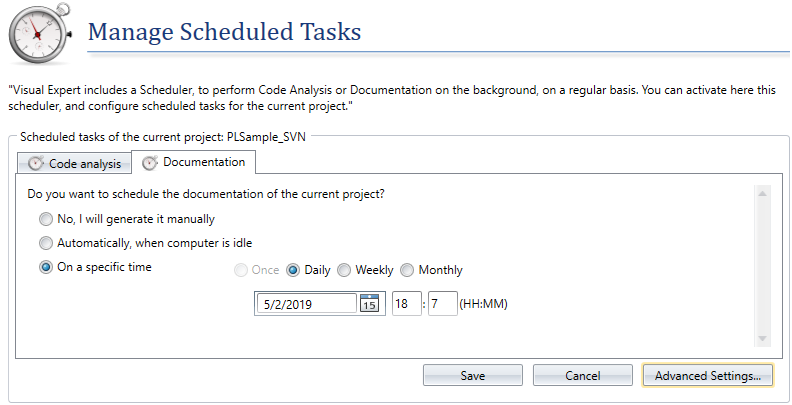The image size is (792, 405).
Task: Click the date field showing 5/2/2019
Action: point(306,303)
